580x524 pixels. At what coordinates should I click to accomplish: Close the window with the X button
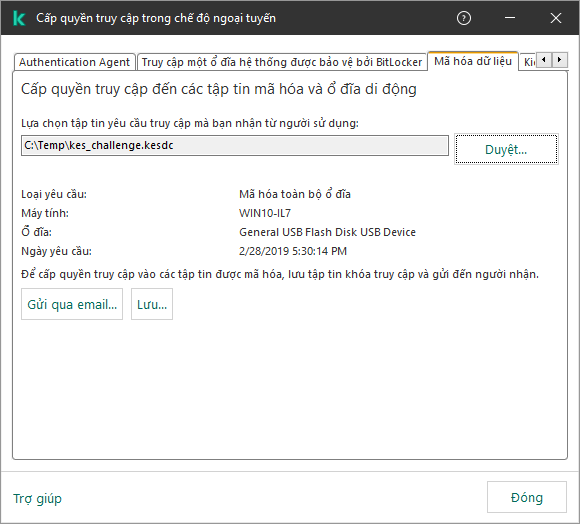556,18
